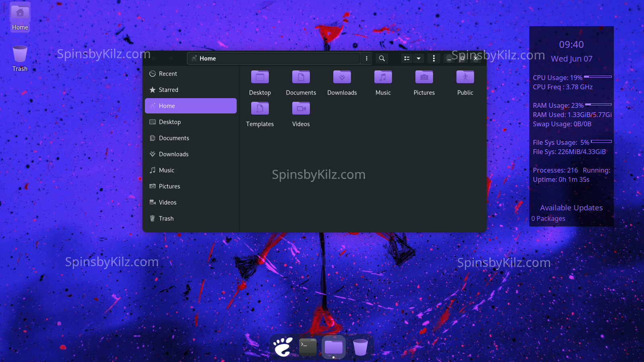Viewport: 644px width, 362px height.
Task: Expand the view options dropdown arrow
Action: (x=419, y=58)
